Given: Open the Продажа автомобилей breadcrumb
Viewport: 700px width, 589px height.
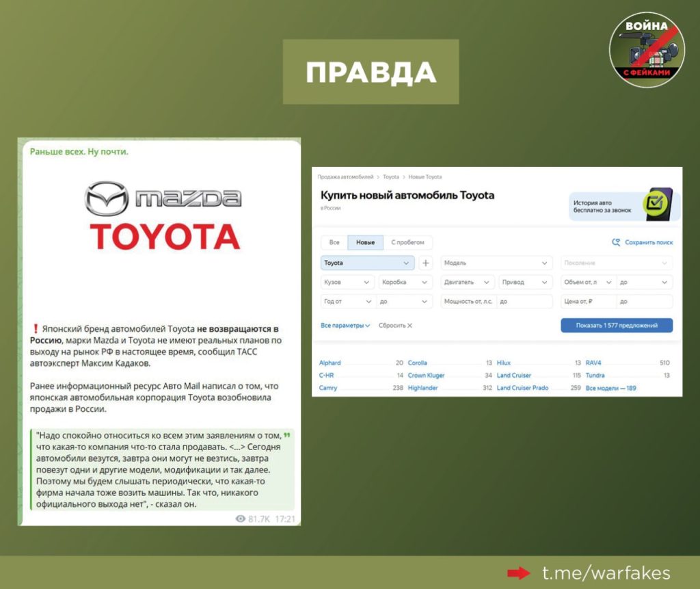Looking at the screenshot, I should [345, 177].
